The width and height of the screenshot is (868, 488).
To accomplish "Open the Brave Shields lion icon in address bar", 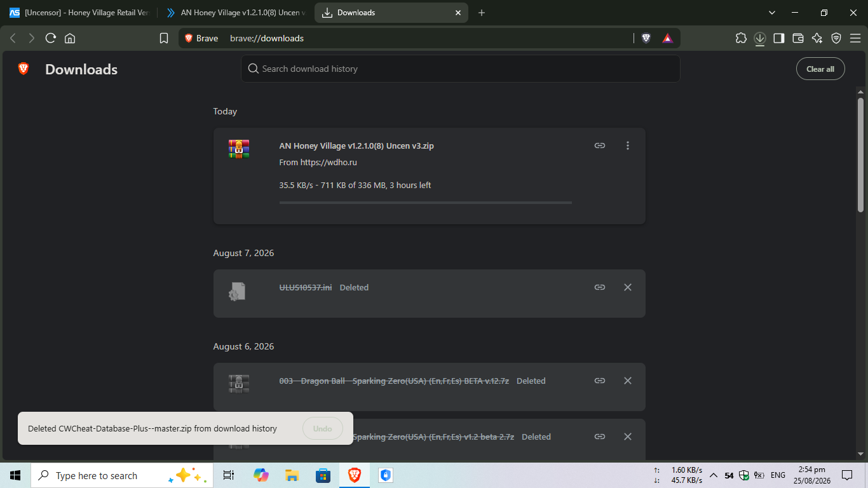I will coord(646,38).
